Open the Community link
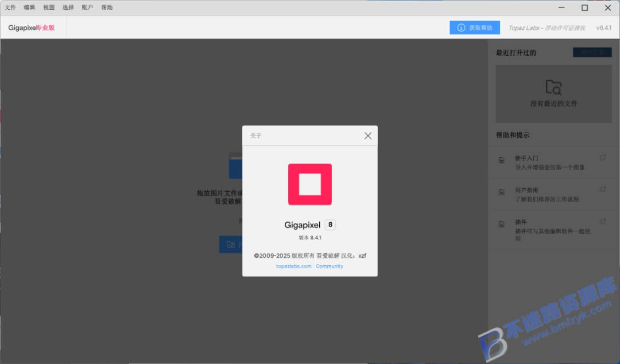This screenshot has height=364, width=620. (330, 266)
